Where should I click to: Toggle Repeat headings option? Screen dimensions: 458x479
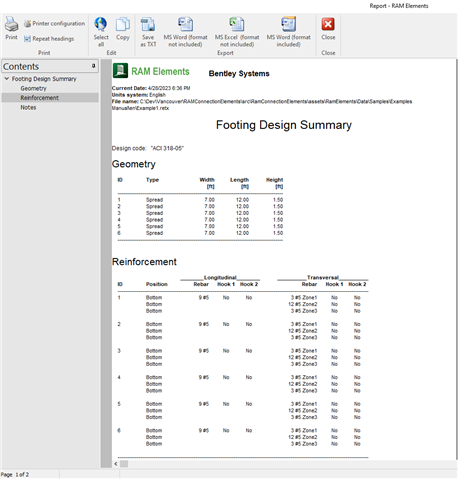point(49,39)
